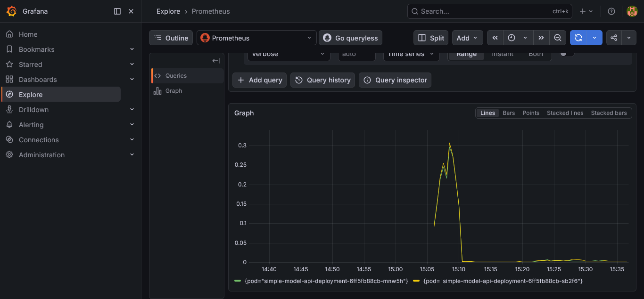The image size is (644, 299).
Task: Select Lines graph style
Action: tap(487, 113)
